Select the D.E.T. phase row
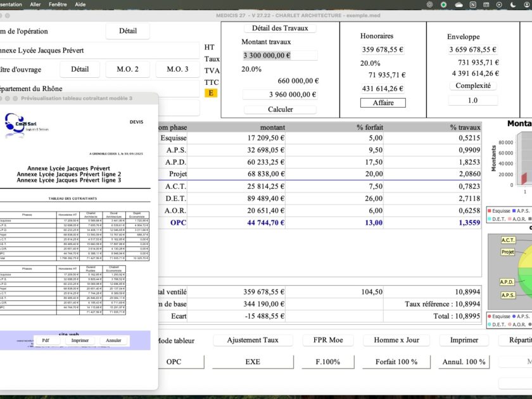Viewport: 532px width, 399px height. click(x=320, y=198)
